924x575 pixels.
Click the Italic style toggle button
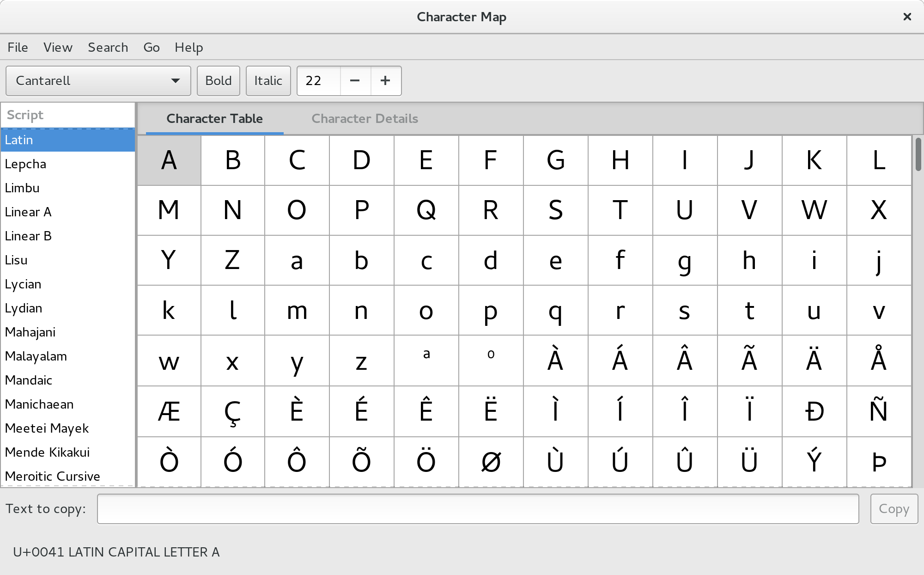coord(267,81)
